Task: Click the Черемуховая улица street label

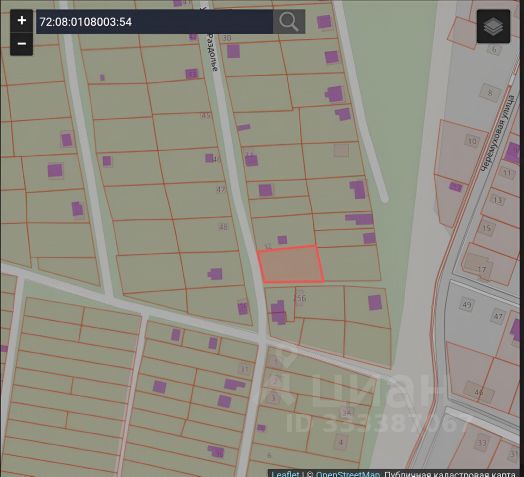Action: [497, 134]
